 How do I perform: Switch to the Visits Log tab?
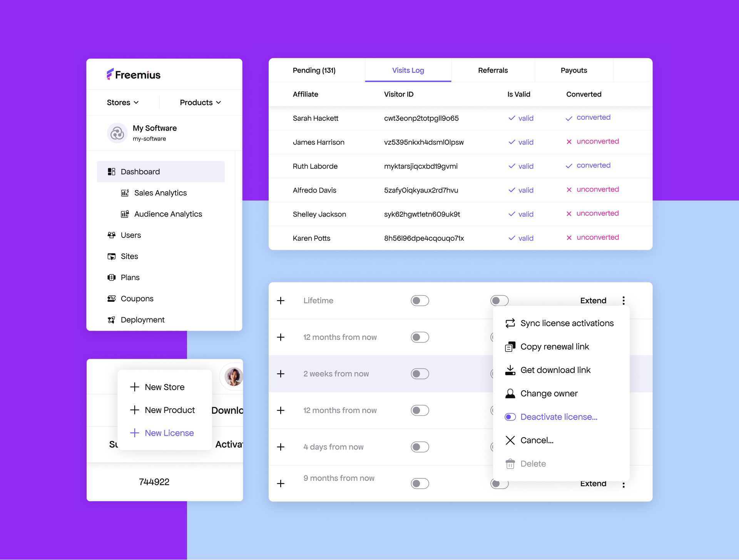point(409,70)
